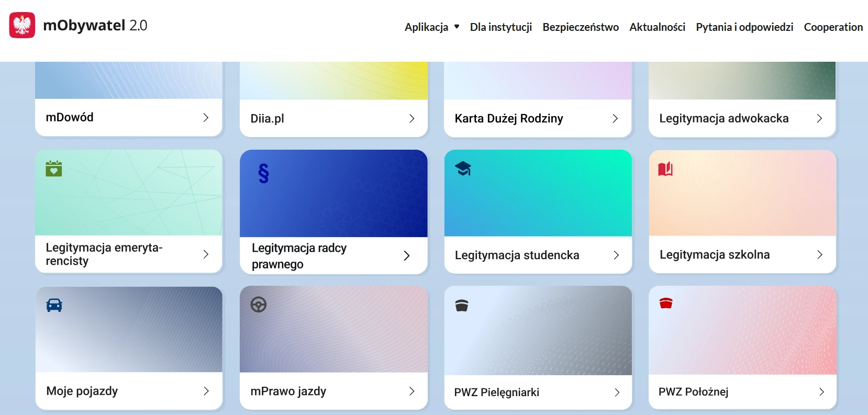Click the Cooperation link in header
868x415 pixels.
[x=833, y=27]
